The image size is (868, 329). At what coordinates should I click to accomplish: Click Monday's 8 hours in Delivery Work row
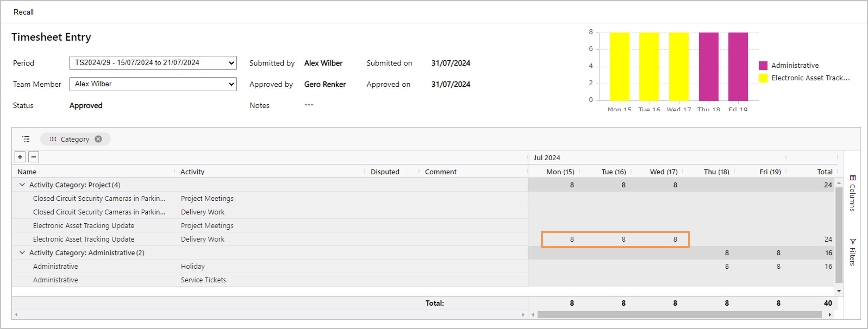(x=572, y=239)
